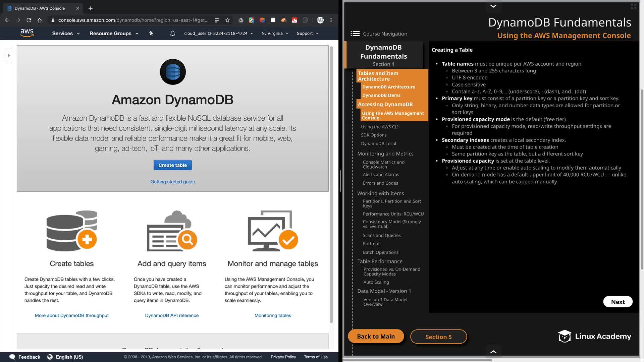Click the pin shortcut icon in AWS navbar

pyautogui.click(x=151, y=33)
